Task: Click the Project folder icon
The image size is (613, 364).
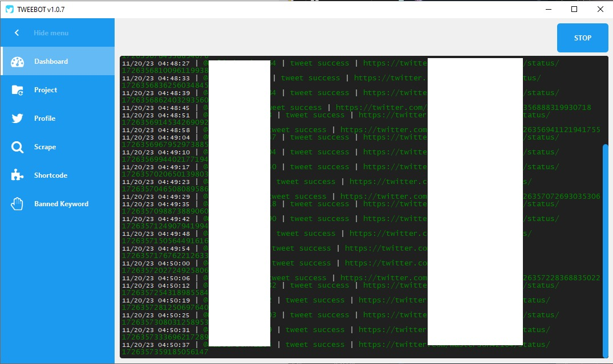Action: (17, 90)
